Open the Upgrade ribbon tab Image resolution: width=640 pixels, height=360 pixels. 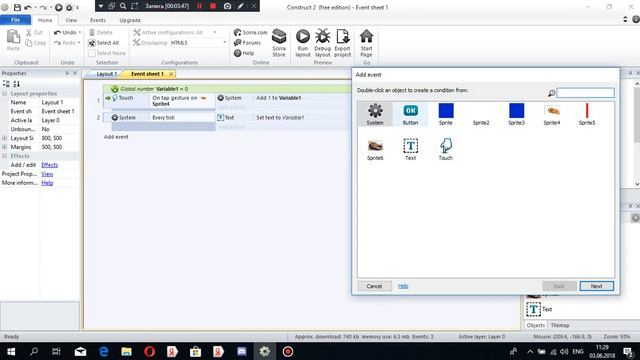tap(130, 20)
